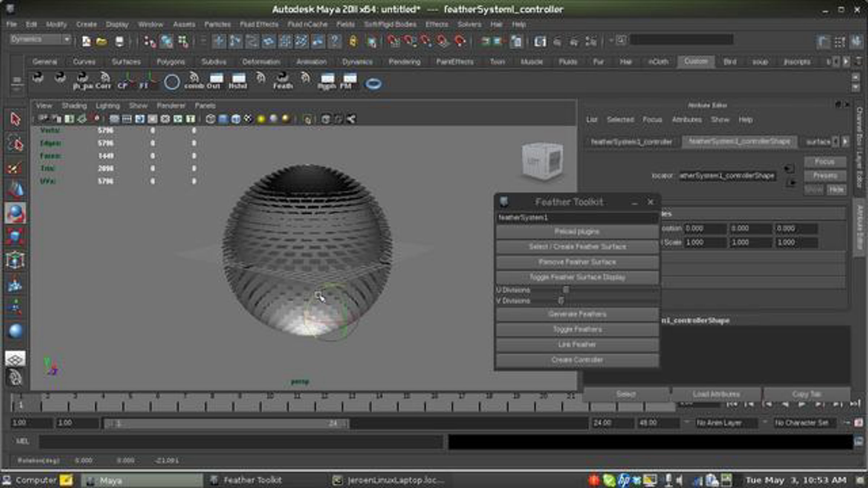Image resolution: width=868 pixels, height=488 pixels.
Task: Select the arrow Select tool in toolbox
Action: click(x=15, y=119)
